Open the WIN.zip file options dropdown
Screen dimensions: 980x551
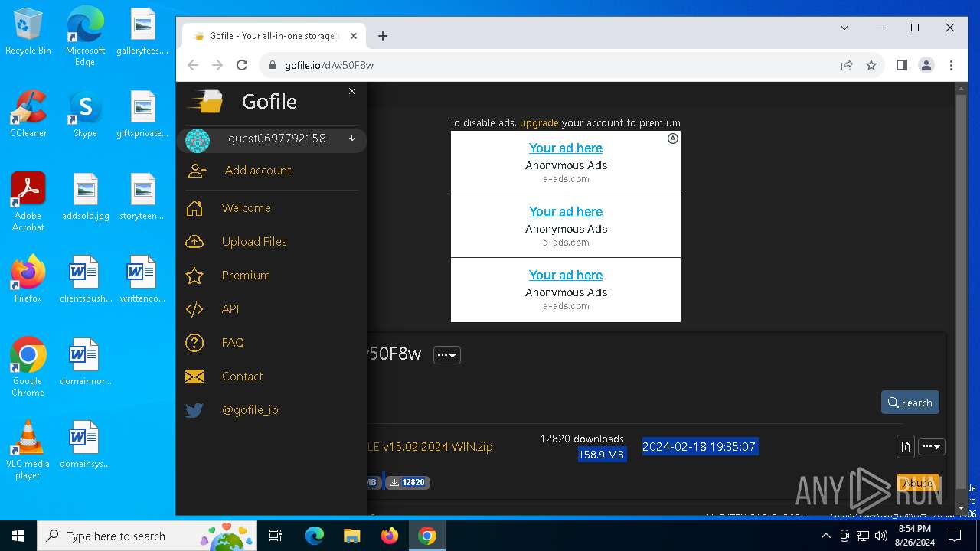tap(931, 447)
